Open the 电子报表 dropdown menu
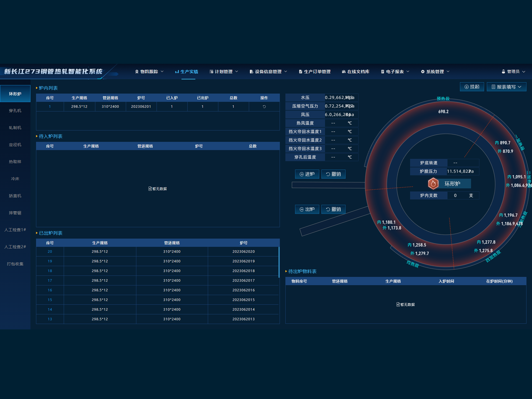 (395, 72)
